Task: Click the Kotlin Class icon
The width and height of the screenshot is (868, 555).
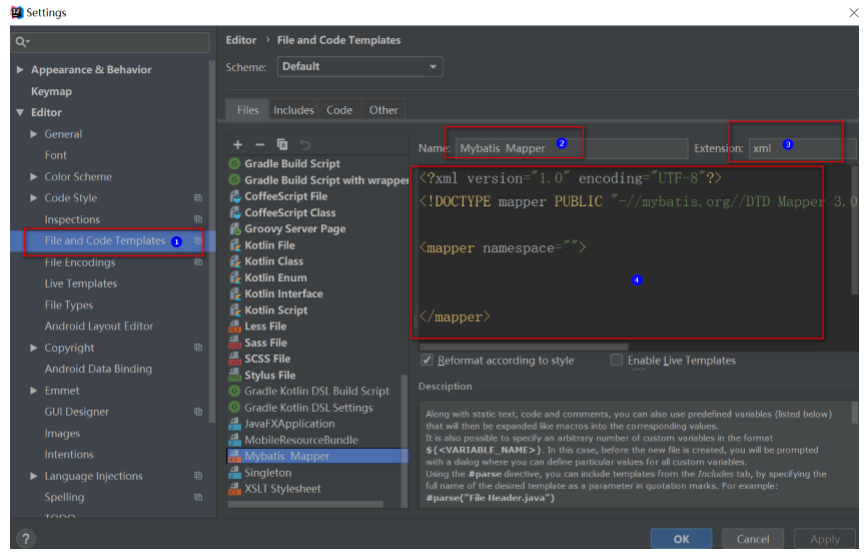Action: pos(235,261)
